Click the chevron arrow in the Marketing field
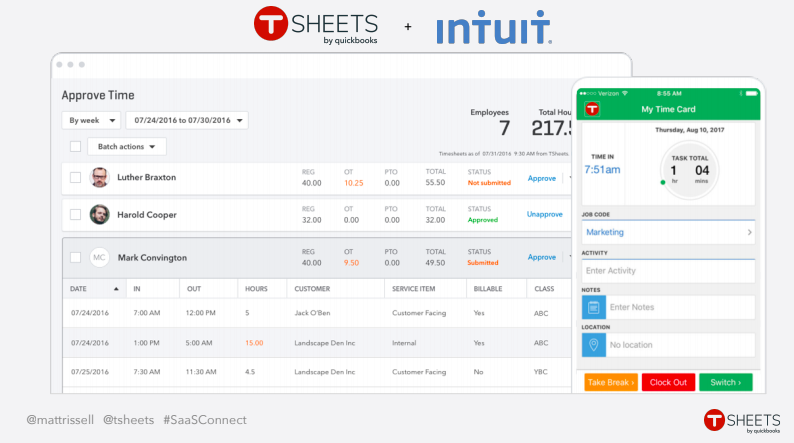 [749, 232]
